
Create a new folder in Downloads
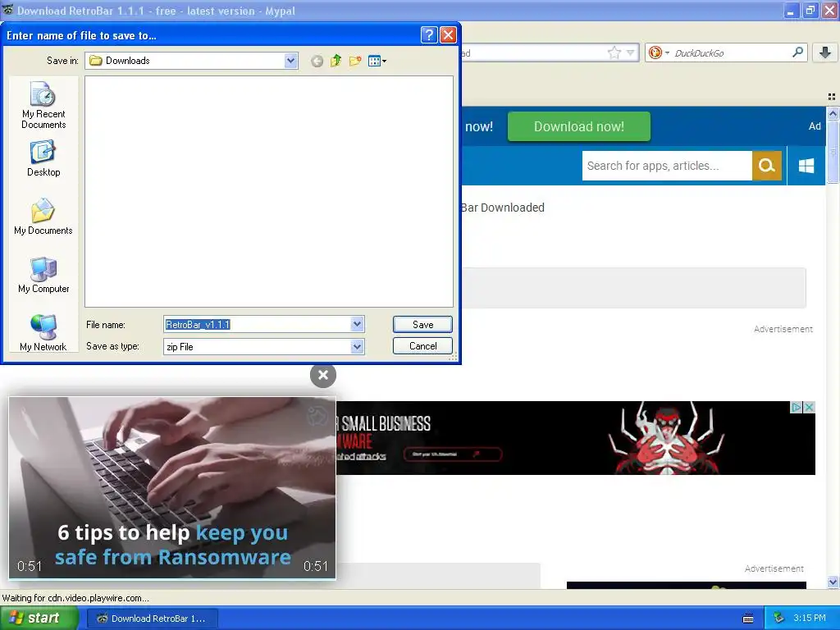click(x=355, y=61)
